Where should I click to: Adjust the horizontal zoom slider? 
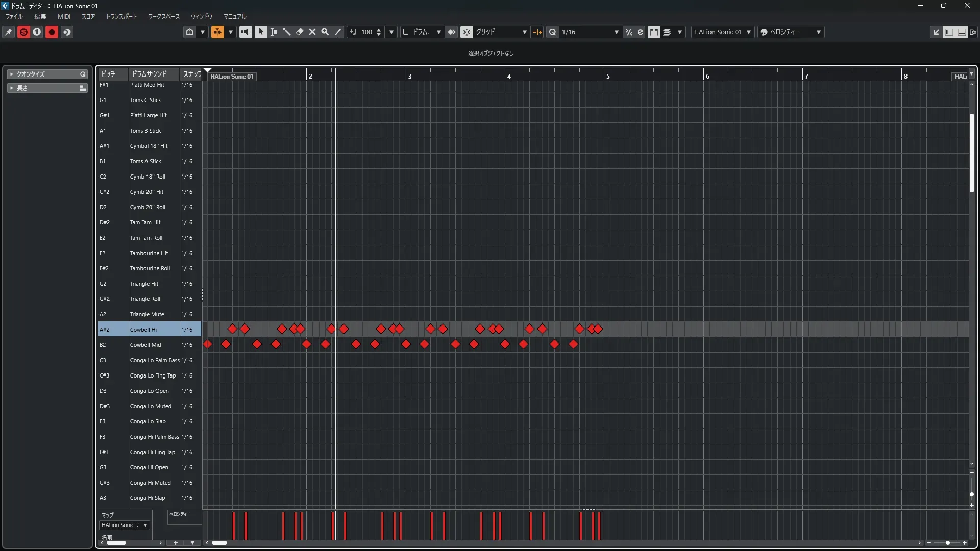pos(947,543)
